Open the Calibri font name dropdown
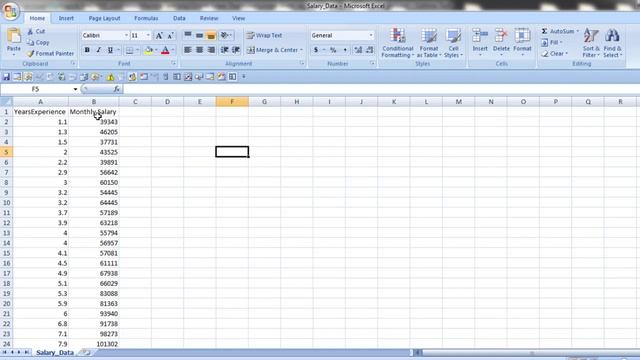 [x=126, y=36]
